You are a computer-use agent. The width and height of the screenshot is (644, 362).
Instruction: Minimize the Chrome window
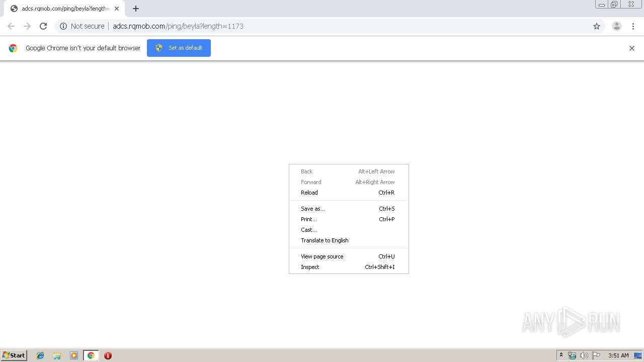click(602, 5)
